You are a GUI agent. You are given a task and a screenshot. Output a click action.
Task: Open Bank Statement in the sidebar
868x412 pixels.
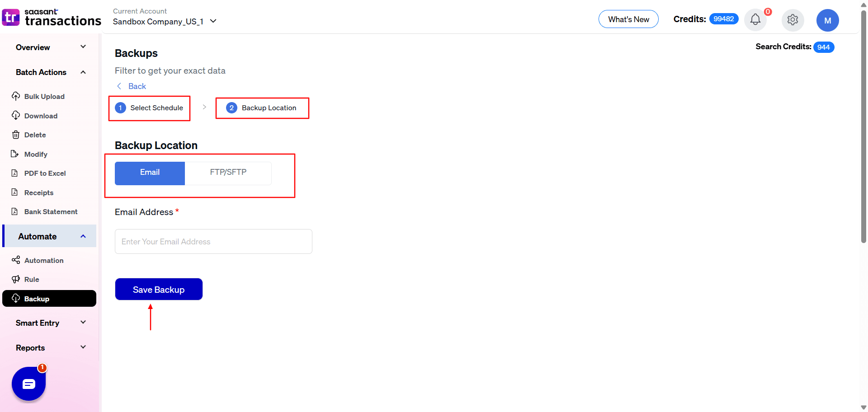tap(51, 211)
